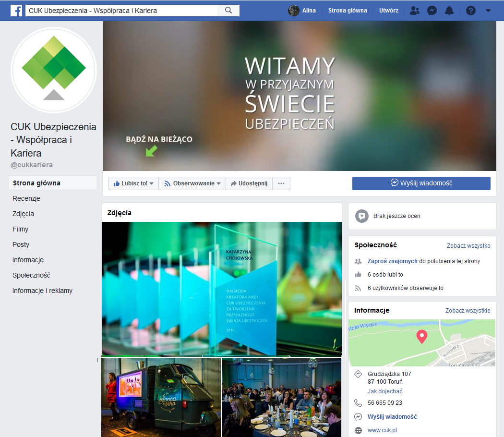The height and width of the screenshot is (437, 504).
Task: Open Informacje i reklamy sidebar tab
Action: (x=42, y=291)
